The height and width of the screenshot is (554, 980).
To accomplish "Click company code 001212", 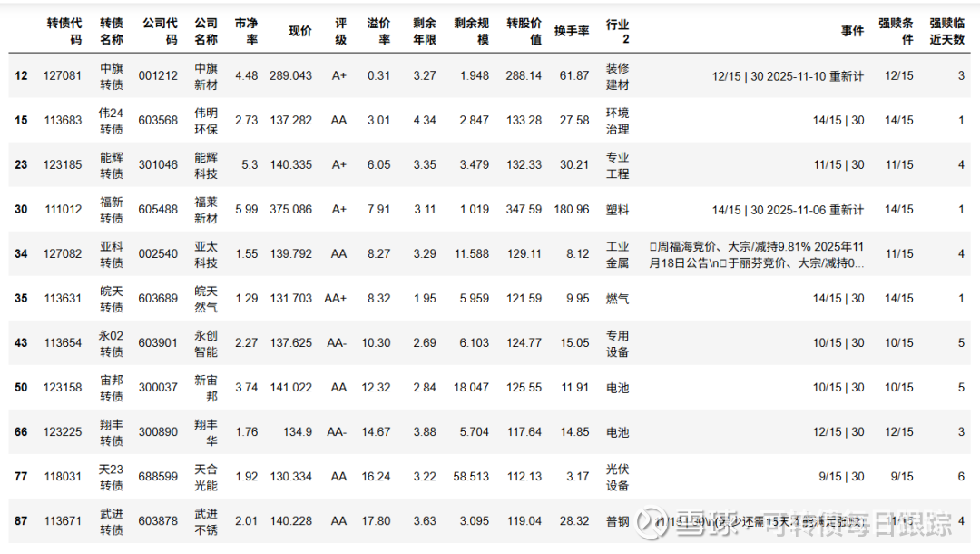I will 158,75.
